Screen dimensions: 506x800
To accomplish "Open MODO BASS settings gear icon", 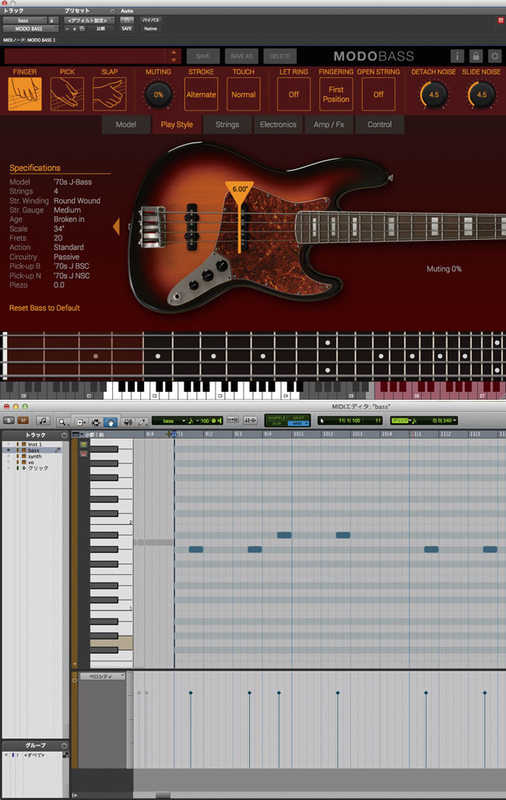I will click(x=494, y=56).
